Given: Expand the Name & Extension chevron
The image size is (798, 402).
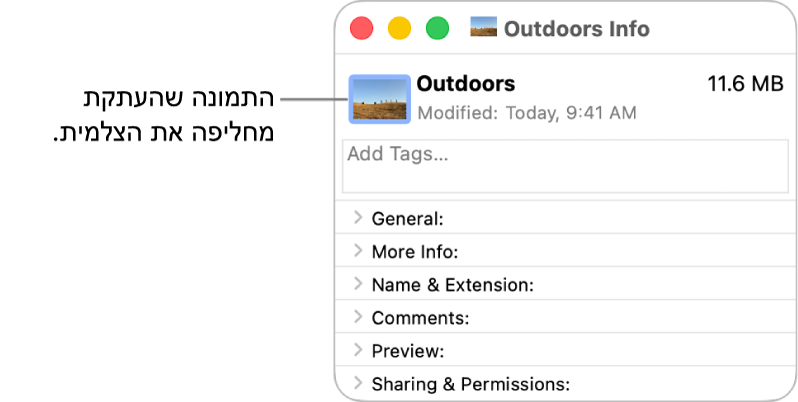Looking at the screenshot, I should (358, 284).
